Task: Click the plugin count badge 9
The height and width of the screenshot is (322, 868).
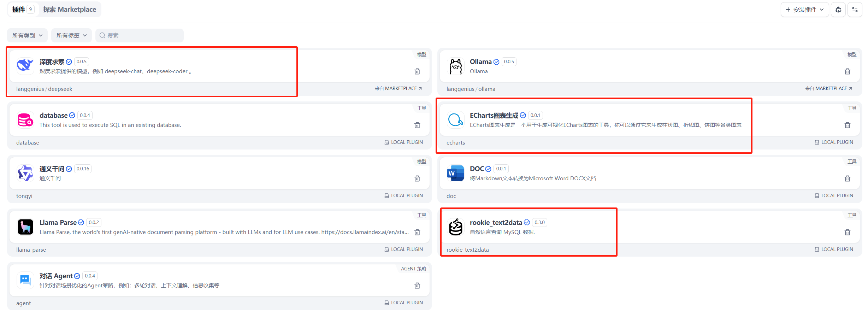Action: [x=30, y=9]
